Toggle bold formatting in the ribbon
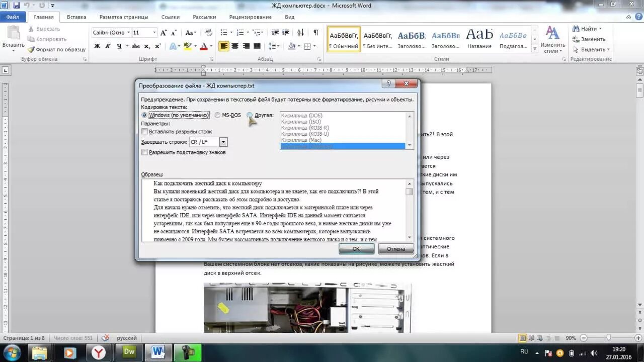 tap(97, 46)
